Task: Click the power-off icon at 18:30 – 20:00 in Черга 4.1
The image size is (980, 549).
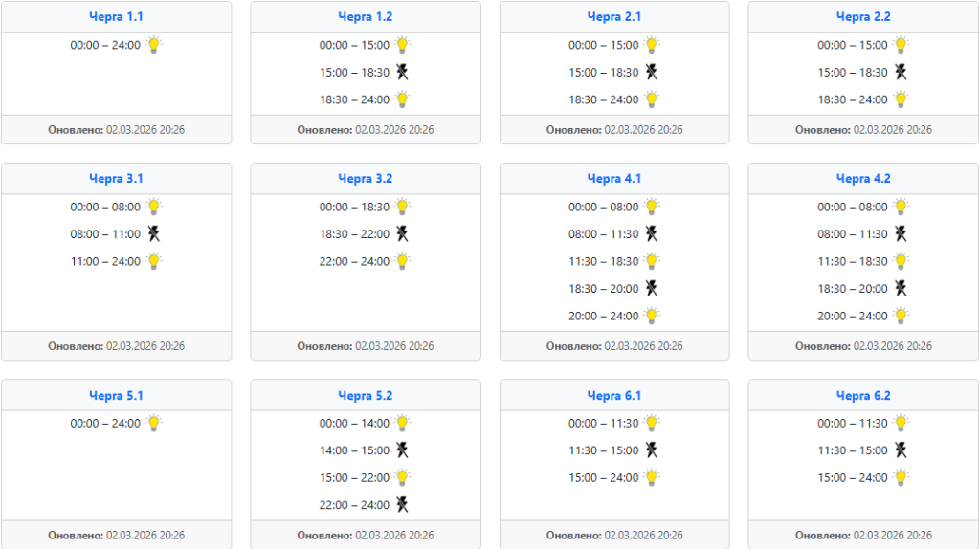Action: pos(651,289)
